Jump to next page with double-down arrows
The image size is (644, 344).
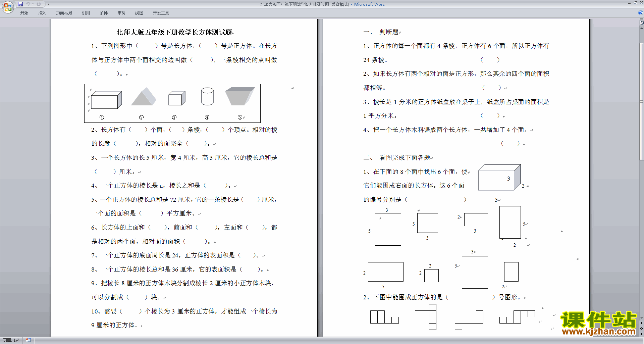pos(642,334)
